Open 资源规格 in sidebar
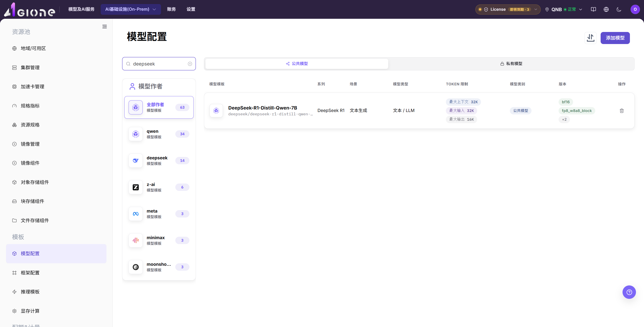Viewport: 644px width, 327px height. point(56,125)
